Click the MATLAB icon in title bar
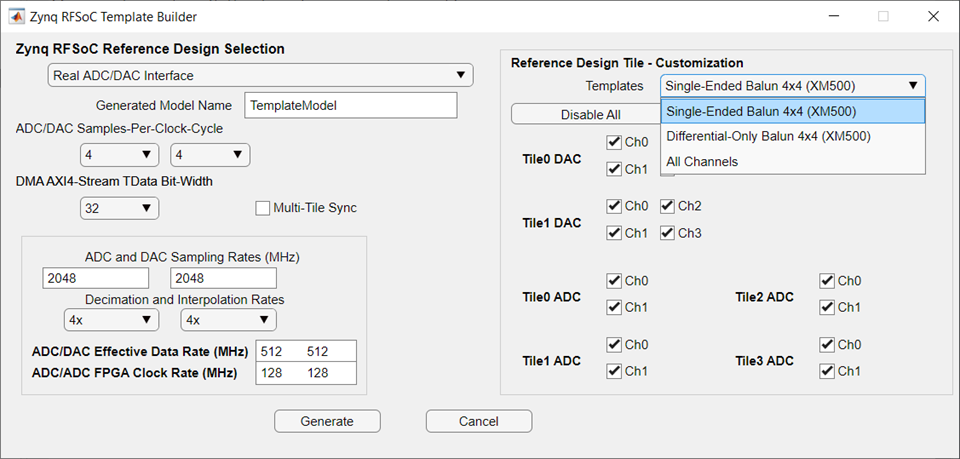960x459 pixels. (17, 16)
